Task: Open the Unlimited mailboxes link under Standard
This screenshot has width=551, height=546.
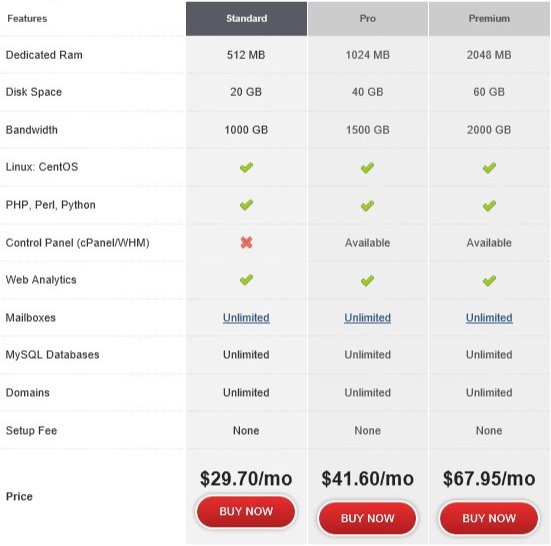Action: [246, 318]
